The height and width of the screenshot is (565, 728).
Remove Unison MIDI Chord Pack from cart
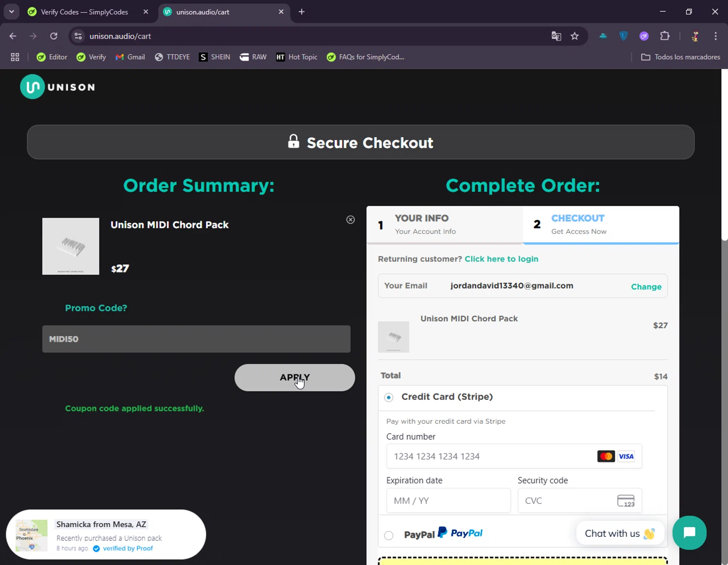click(350, 220)
